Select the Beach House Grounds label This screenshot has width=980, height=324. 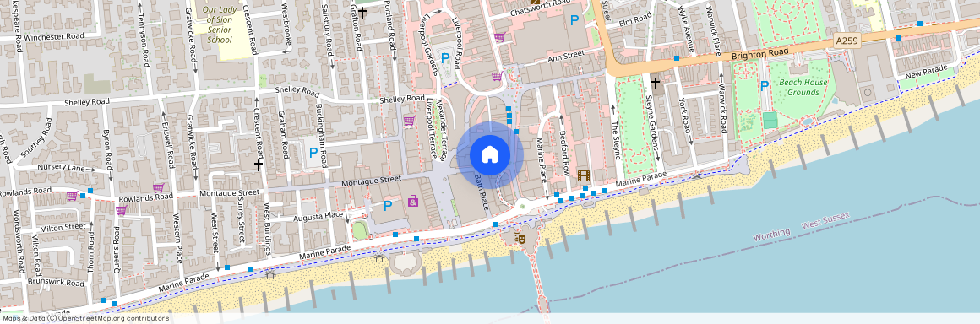click(803, 88)
